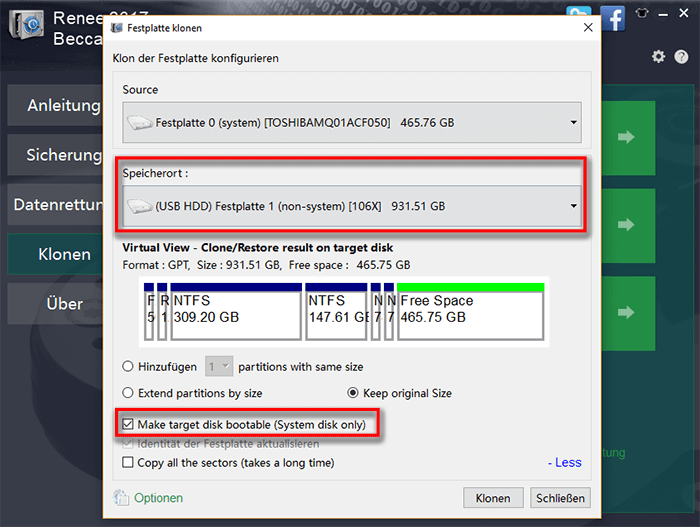Click the Facebook icon in the title bar
The image size is (700, 527).
click(612, 18)
